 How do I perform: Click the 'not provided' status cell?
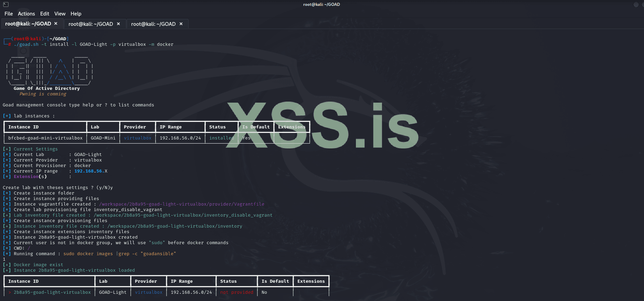pyautogui.click(x=237, y=292)
